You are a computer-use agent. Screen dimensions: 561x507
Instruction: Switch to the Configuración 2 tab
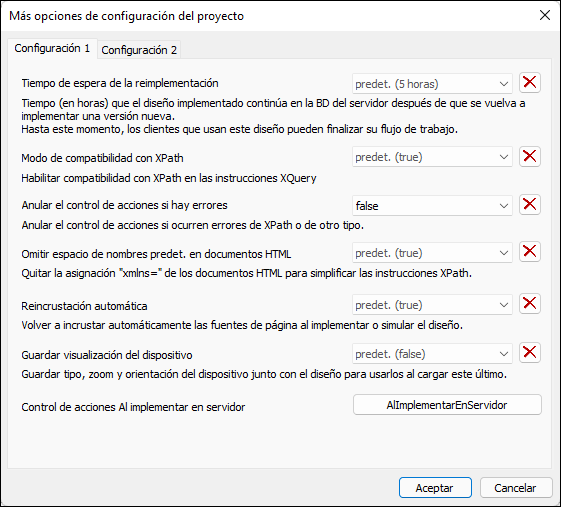pos(139,50)
